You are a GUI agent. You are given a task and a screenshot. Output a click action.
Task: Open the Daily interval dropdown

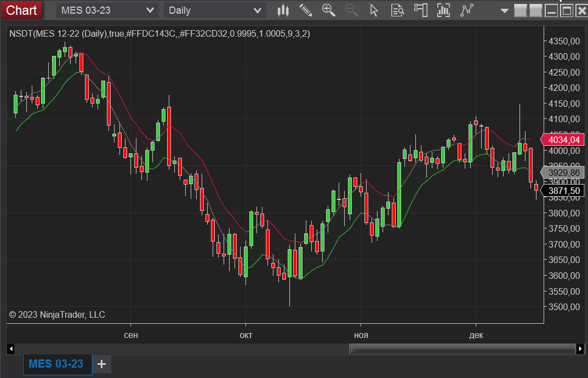click(214, 9)
